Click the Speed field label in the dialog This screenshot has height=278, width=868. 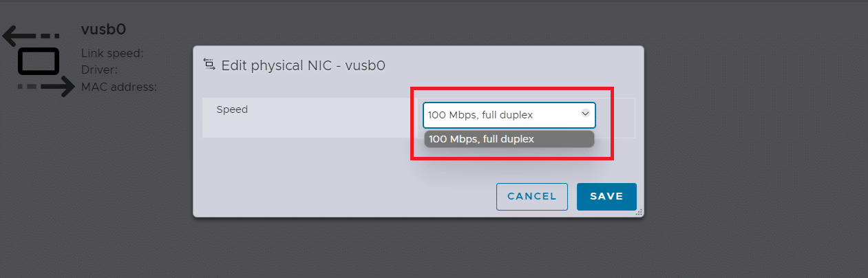point(232,109)
